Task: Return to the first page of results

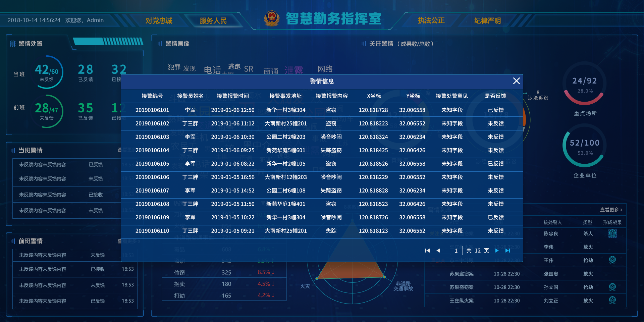Action: [x=427, y=251]
